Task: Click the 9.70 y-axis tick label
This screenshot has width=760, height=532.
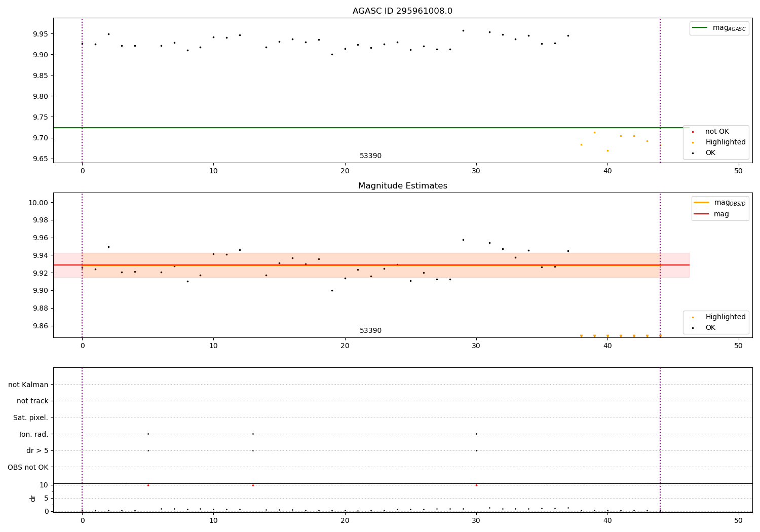Action: click(x=41, y=138)
